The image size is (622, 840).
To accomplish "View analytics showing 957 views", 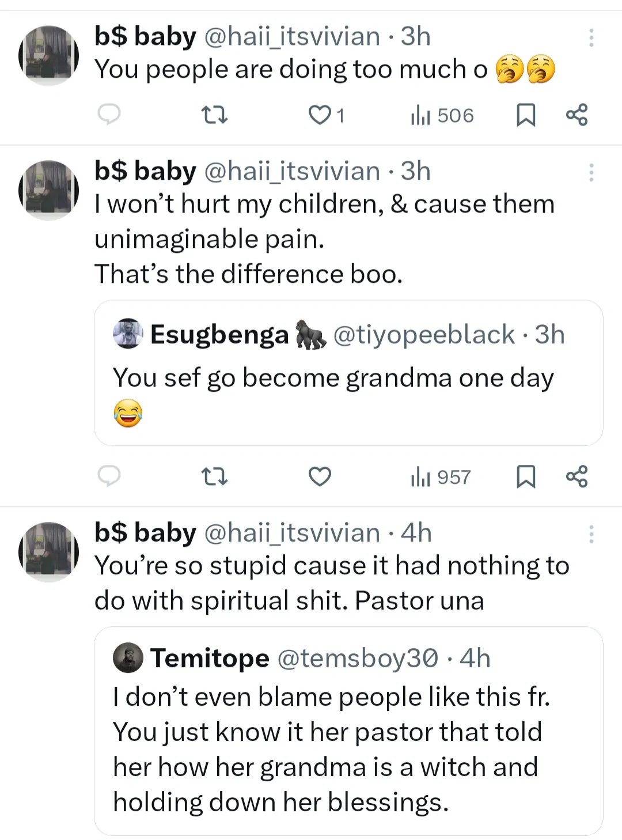I will pyautogui.click(x=441, y=477).
